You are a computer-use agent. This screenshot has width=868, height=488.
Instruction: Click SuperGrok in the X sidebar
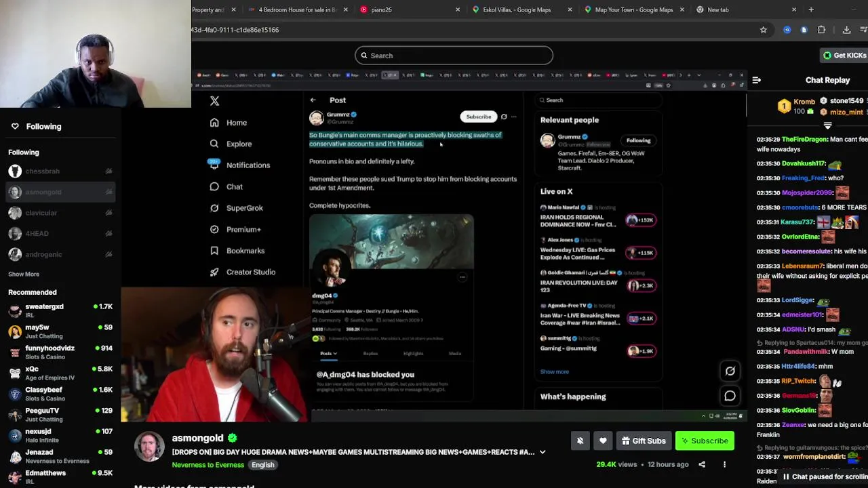click(x=237, y=208)
